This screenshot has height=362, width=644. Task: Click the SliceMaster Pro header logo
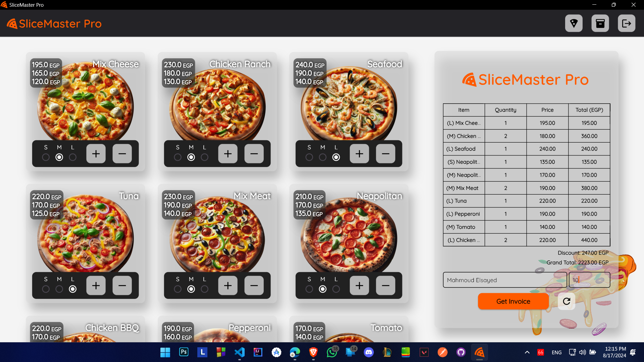tap(54, 24)
